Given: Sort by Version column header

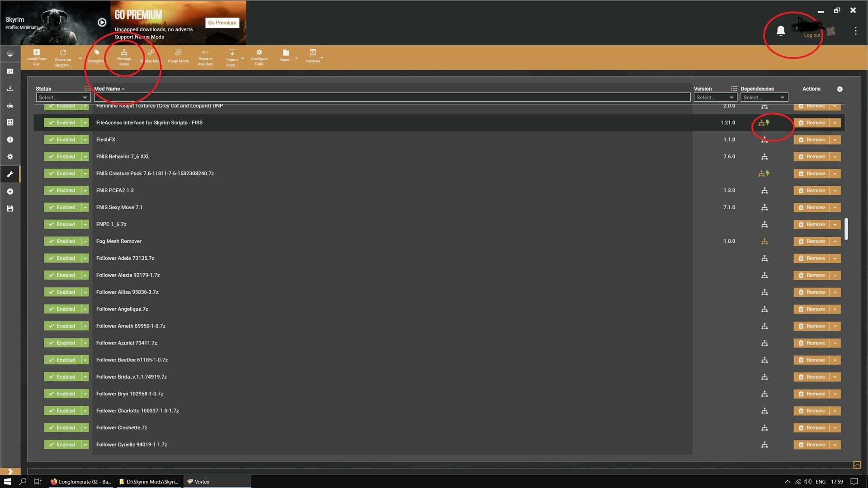Looking at the screenshot, I should tap(703, 89).
